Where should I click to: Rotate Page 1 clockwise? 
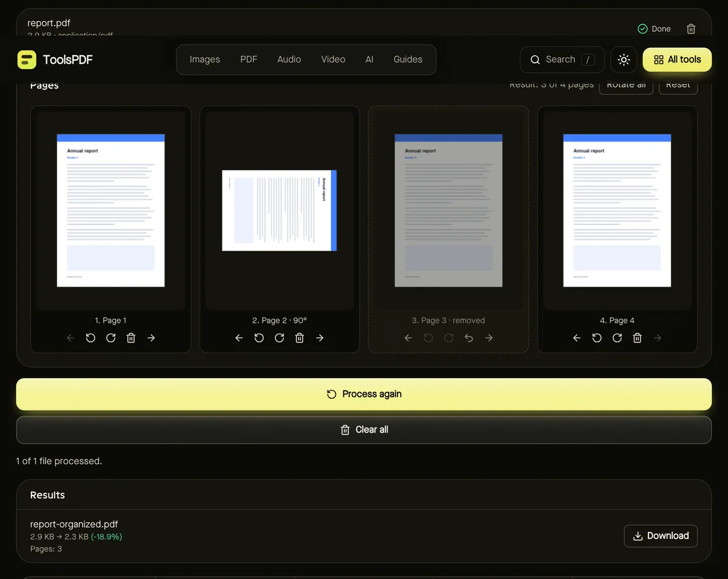click(111, 338)
